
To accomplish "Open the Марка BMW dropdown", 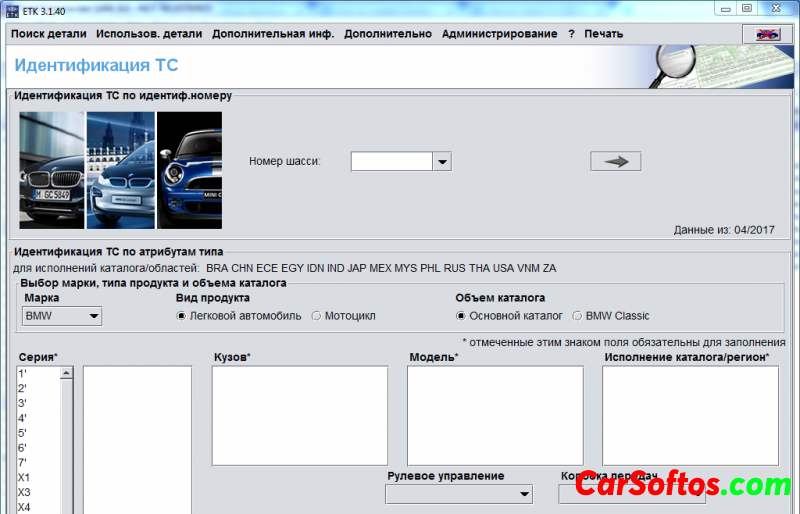I will coord(62,316).
